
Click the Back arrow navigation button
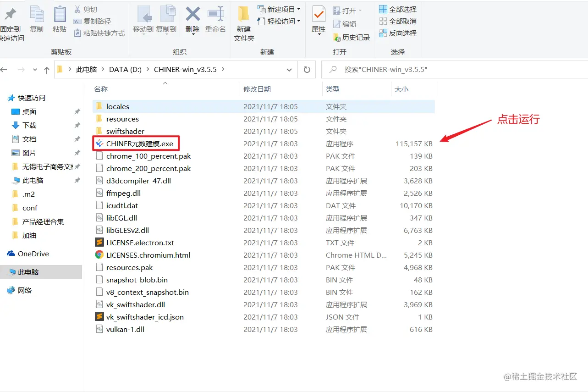pos(4,70)
